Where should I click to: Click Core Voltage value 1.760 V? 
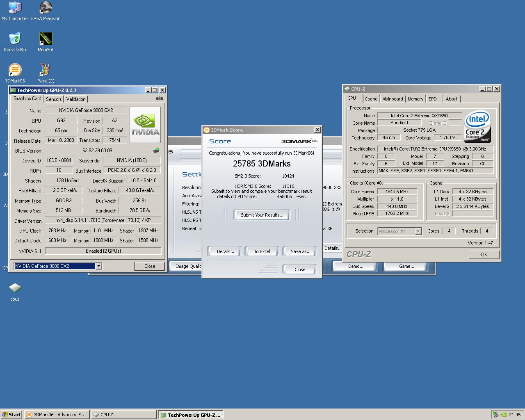pos(447,138)
